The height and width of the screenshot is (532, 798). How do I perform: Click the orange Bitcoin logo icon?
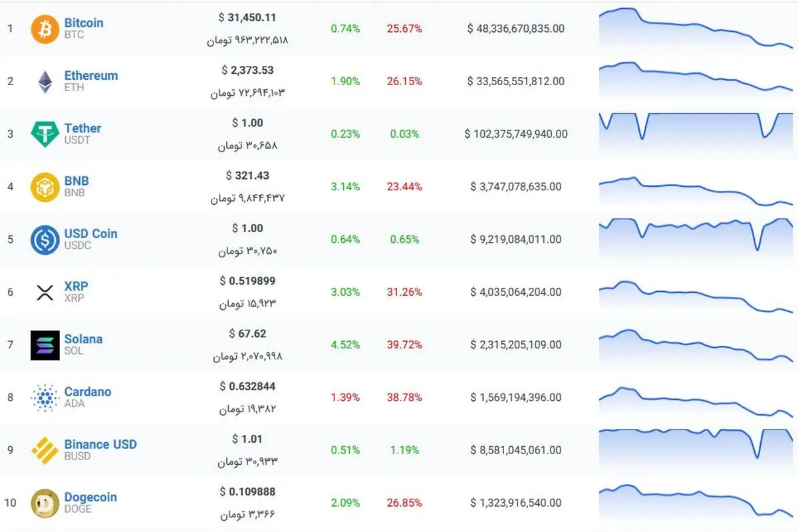pos(45,29)
